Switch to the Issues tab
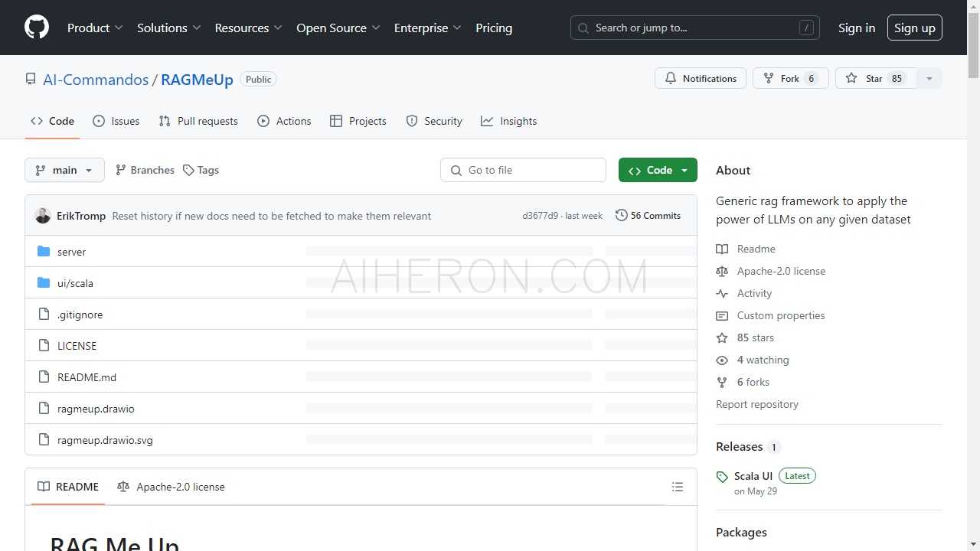The height and width of the screenshot is (551, 980). tap(116, 121)
